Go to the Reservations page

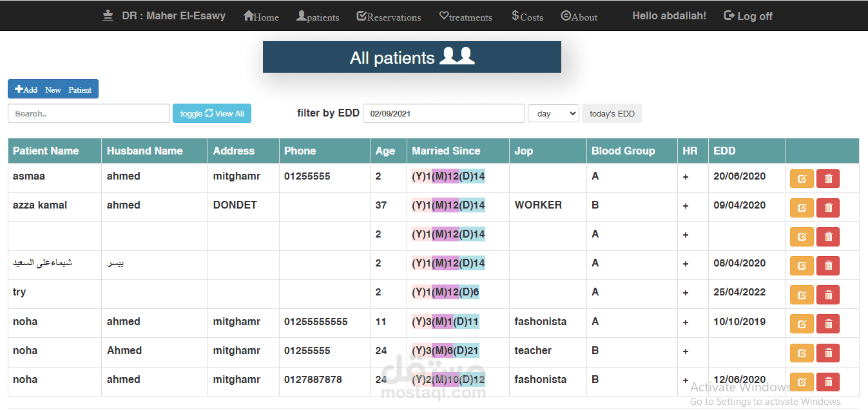(389, 17)
